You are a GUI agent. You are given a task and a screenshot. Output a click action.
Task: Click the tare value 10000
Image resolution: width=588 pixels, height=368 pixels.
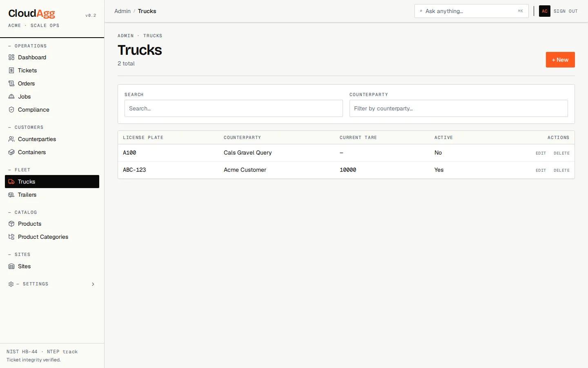348,170
